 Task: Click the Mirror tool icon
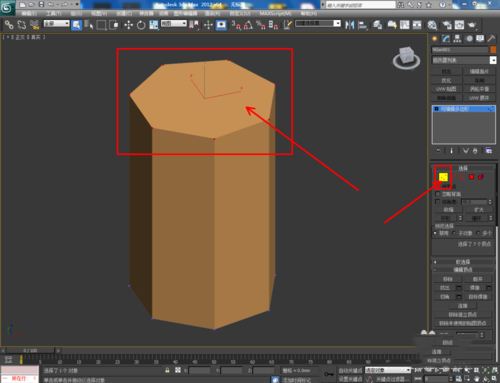[x=349, y=25]
